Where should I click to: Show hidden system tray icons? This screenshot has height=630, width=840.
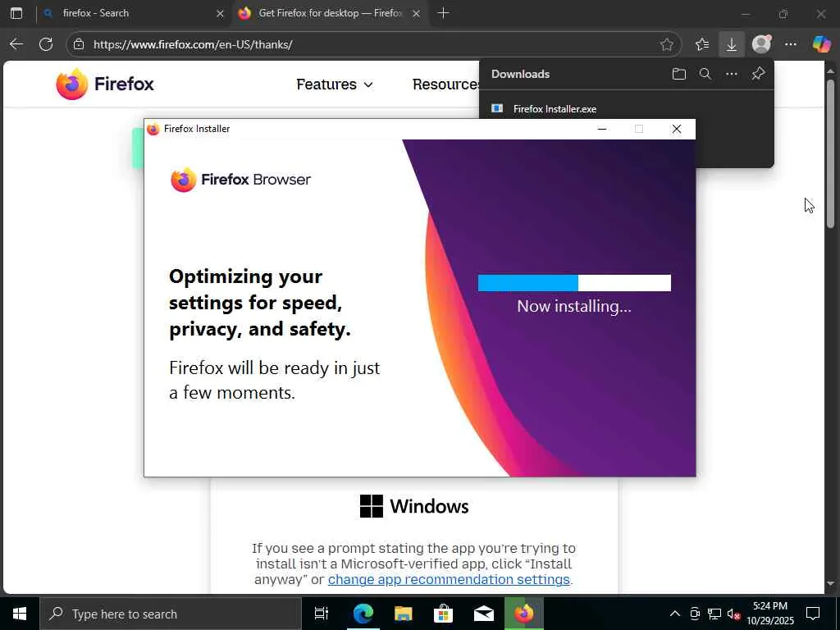pos(675,614)
